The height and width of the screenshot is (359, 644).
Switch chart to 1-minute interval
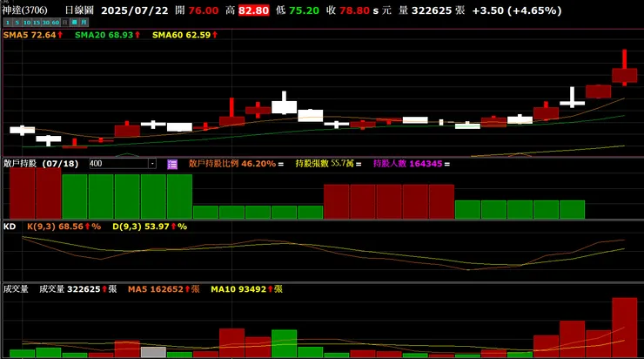point(8,22)
